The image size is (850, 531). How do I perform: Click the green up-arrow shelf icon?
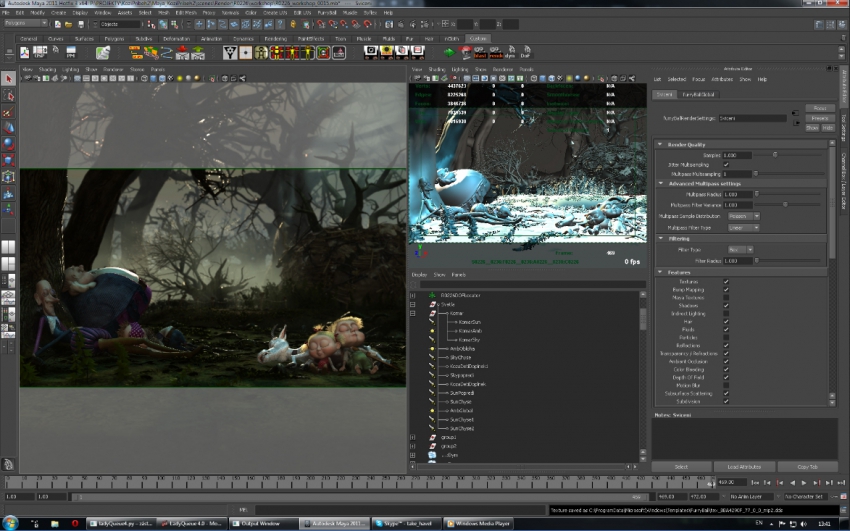[198, 53]
